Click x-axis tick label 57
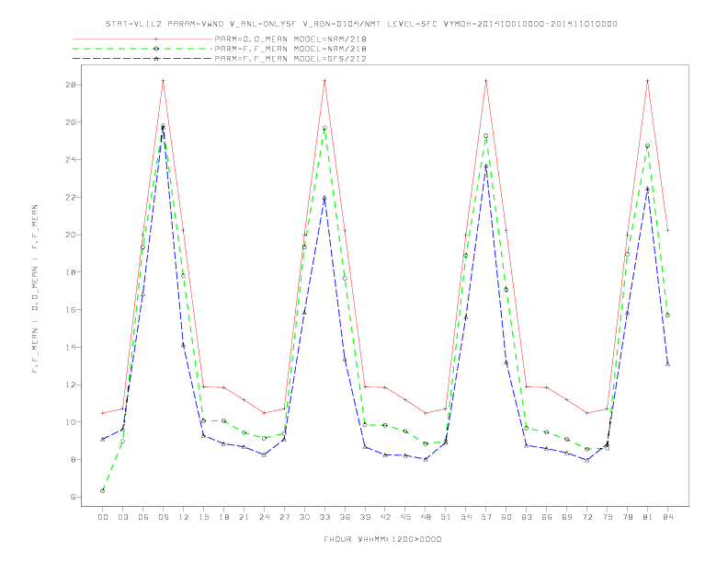Viewport: 728px width, 563px height. (x=486, y=517)
